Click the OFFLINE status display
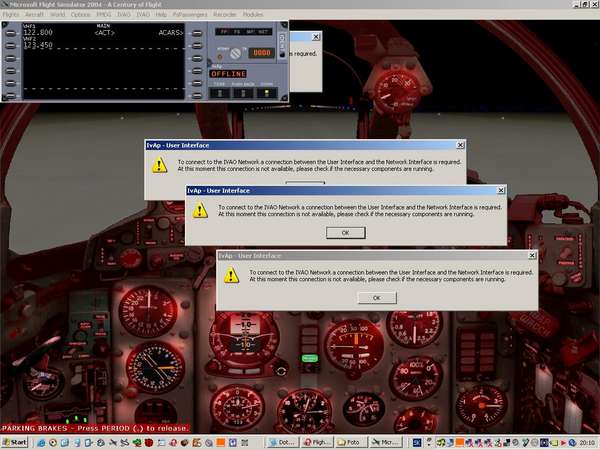Screen dimensions: 600x450 pos(228,74)
